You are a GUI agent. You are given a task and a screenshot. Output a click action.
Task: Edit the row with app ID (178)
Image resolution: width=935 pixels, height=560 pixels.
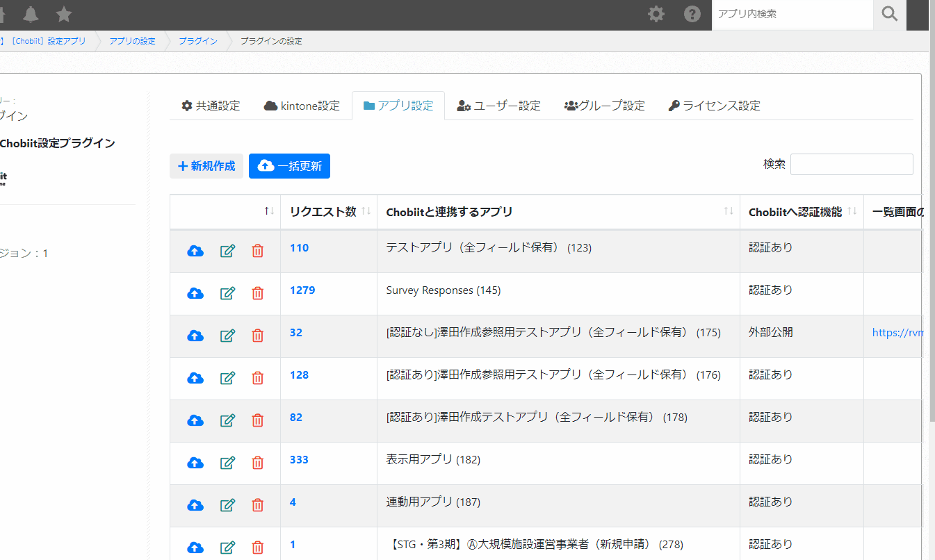click(227, 420)
